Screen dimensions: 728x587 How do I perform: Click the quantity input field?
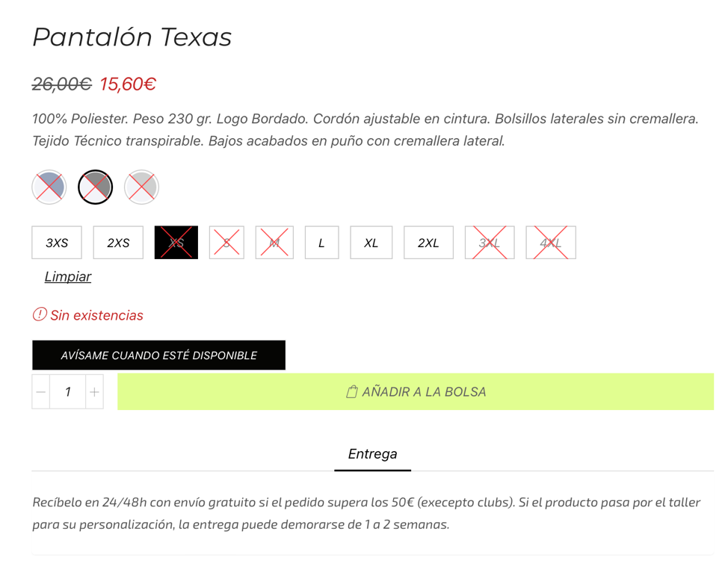pos(67,392)
